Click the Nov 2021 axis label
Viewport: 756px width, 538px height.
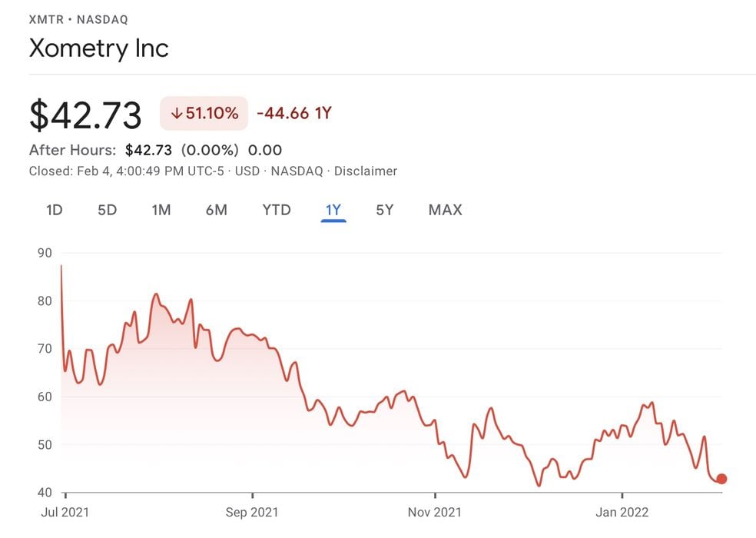click(435, 512)
